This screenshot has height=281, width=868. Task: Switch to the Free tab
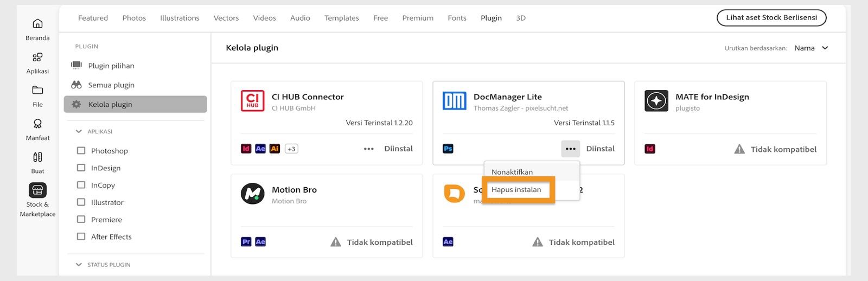click(380, 18)
